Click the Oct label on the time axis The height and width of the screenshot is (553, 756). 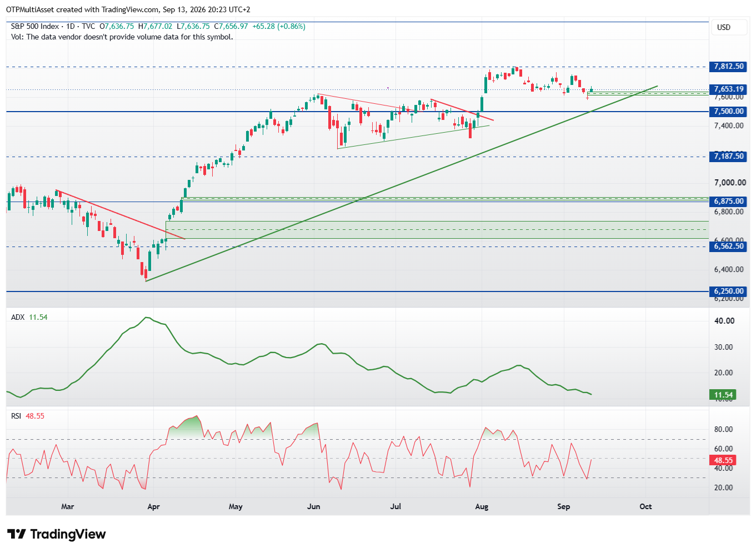pos(645,506)
